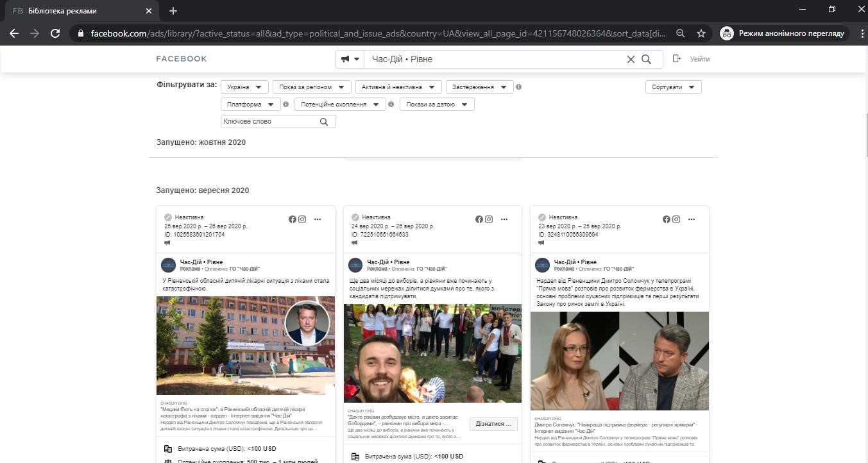Click the info icon next to Потенційне охоплення
Screen dimensions: 868x463
[x=391, y=104]
